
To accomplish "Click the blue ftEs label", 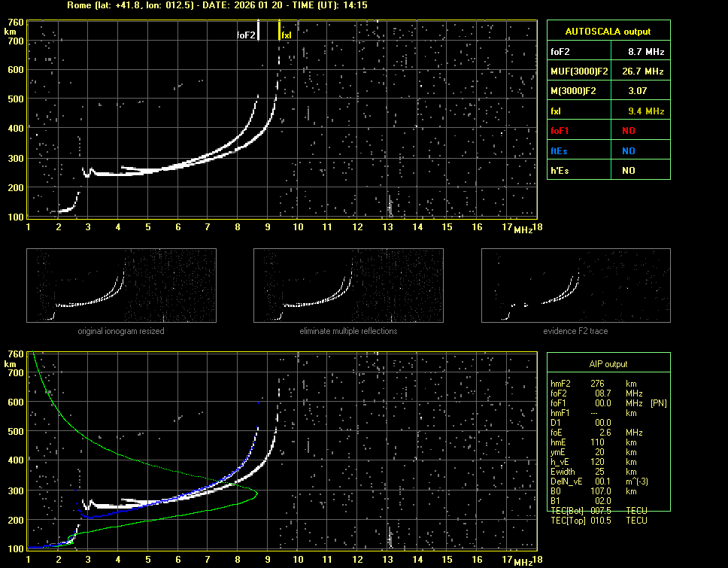I will coord(559,150).
